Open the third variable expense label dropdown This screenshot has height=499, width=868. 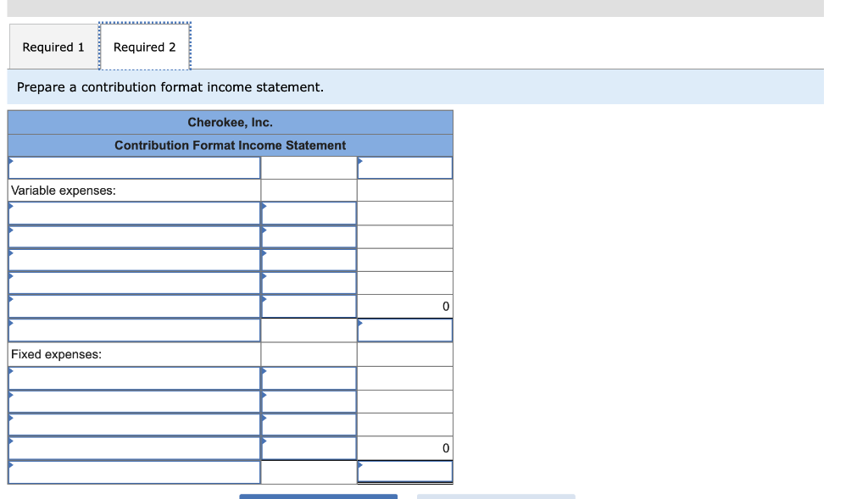click(133, 259)
